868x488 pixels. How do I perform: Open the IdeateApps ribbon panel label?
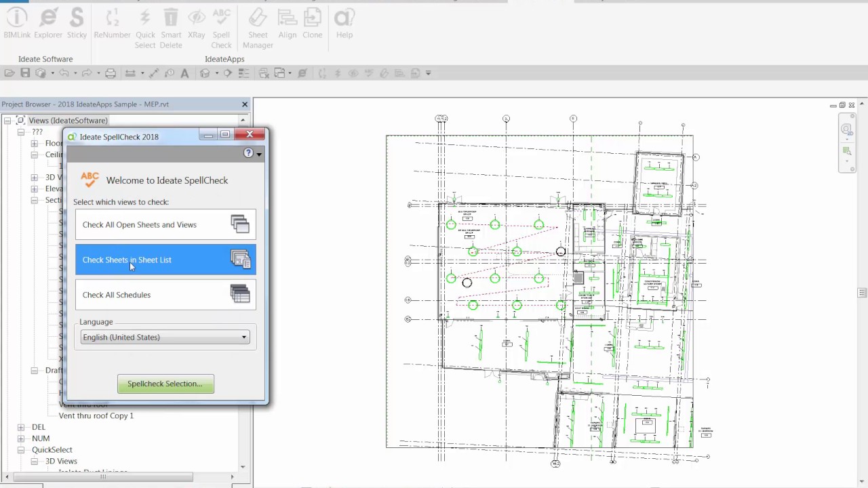click(224, 59)
